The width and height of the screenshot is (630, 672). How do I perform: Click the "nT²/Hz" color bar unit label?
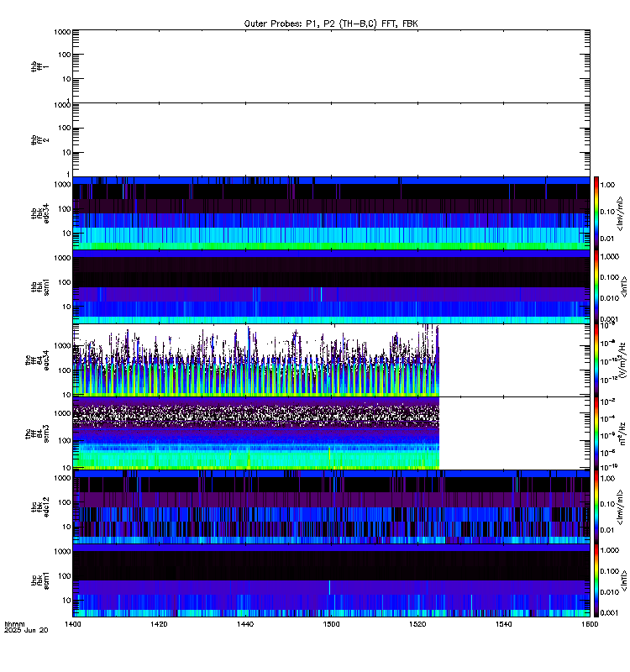(622, 433)
